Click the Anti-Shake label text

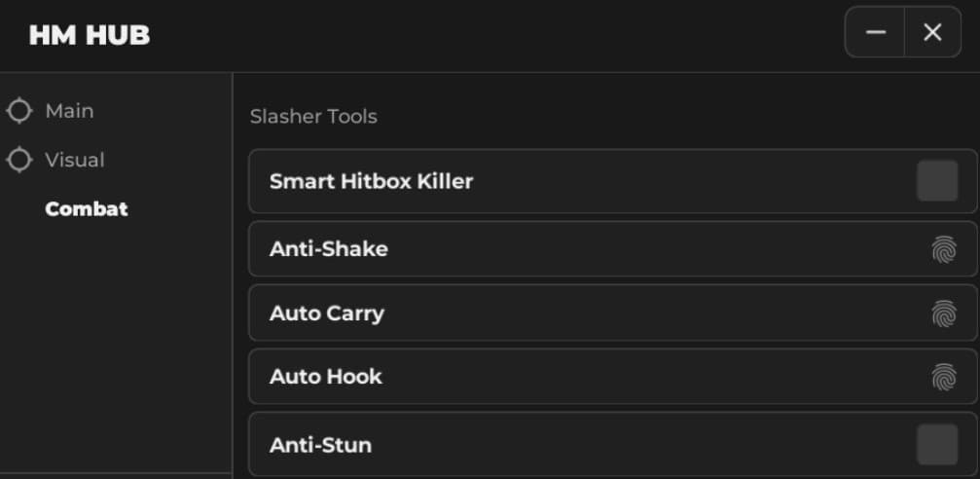point(329,249)
